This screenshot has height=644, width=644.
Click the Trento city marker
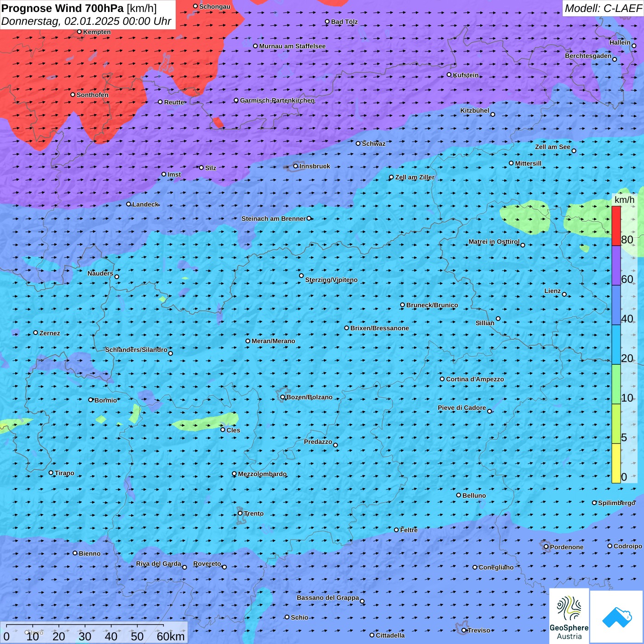[240, 513]
